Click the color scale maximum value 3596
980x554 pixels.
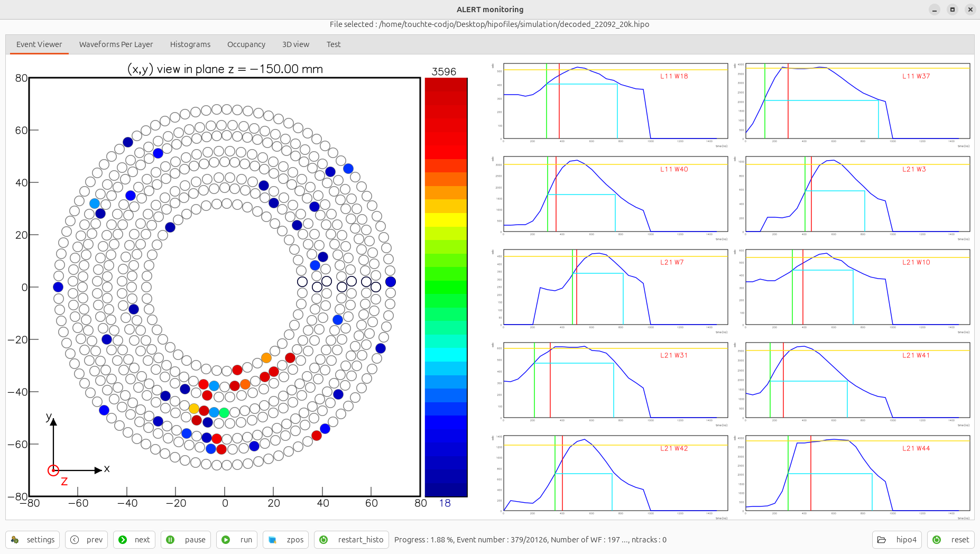pyautogui.click(x=444, y=71)
